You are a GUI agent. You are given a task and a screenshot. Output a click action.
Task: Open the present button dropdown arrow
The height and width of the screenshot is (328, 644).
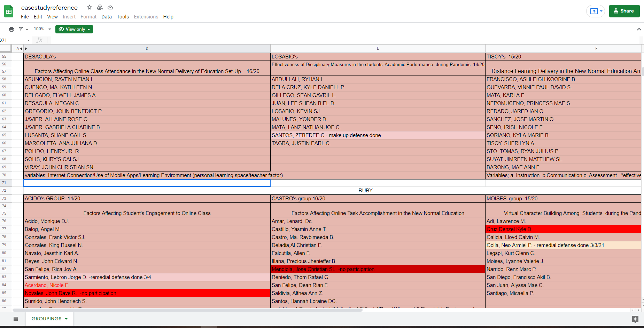[x=601, y=11]
